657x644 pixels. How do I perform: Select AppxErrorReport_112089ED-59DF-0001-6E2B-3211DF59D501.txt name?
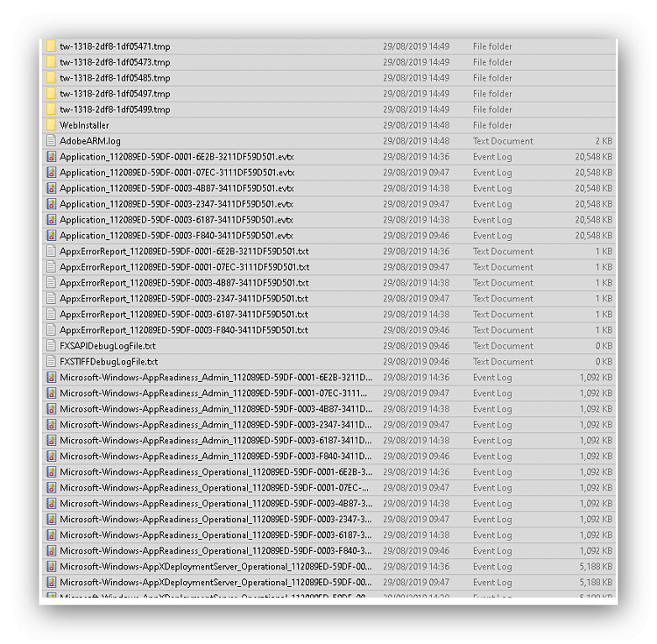[184, 251]
